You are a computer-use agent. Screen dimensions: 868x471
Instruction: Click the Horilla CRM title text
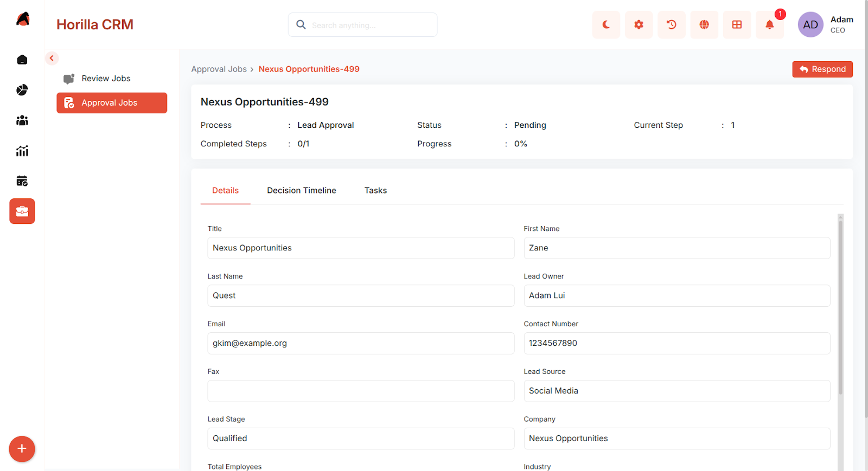click(x=95, y=25)
